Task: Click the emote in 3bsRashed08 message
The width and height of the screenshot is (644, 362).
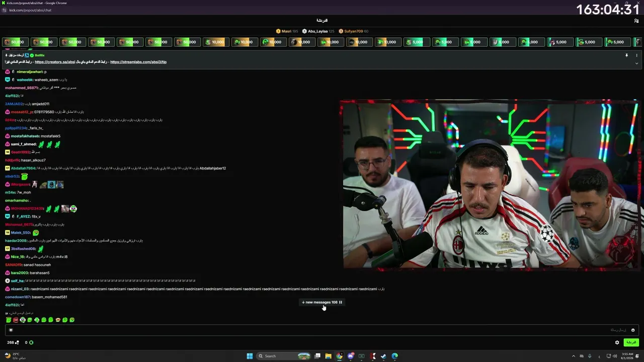Action: (x=41, y=249)
